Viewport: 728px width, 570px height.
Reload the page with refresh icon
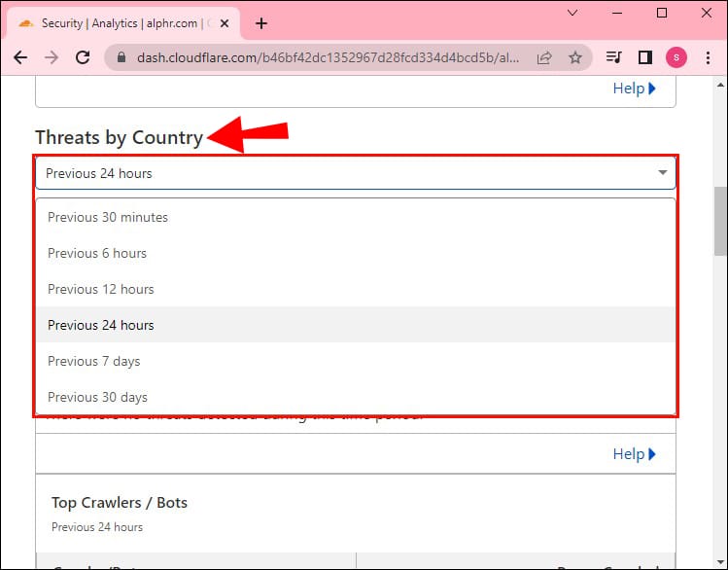pyautogui.click(x=83, y=58)
